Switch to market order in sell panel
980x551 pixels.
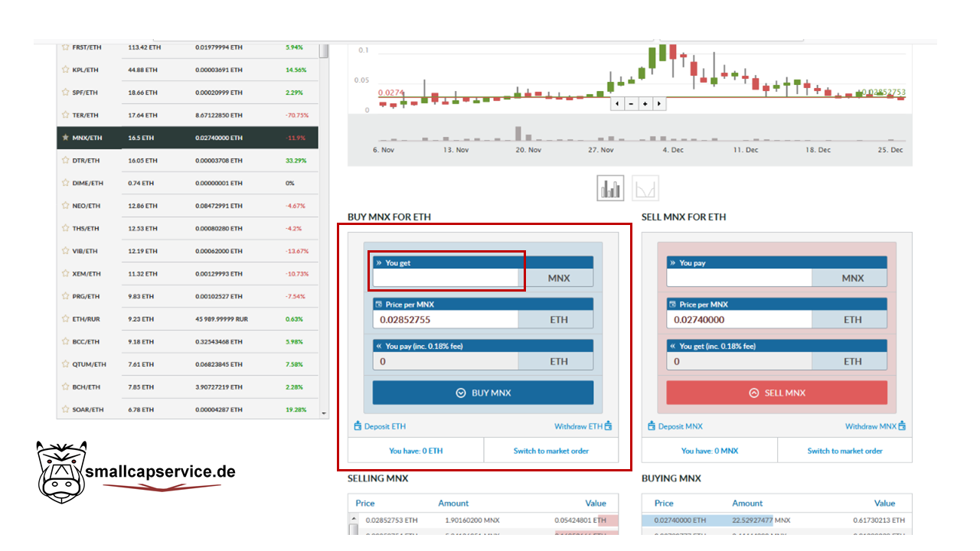coord(844,451)
